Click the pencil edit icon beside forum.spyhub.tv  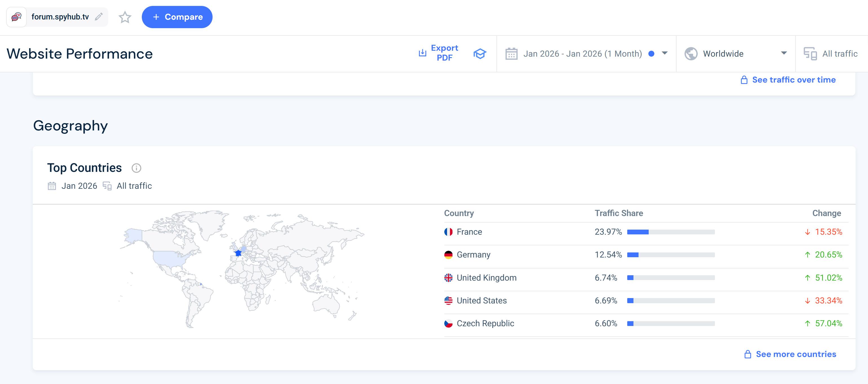coord(99,17)
